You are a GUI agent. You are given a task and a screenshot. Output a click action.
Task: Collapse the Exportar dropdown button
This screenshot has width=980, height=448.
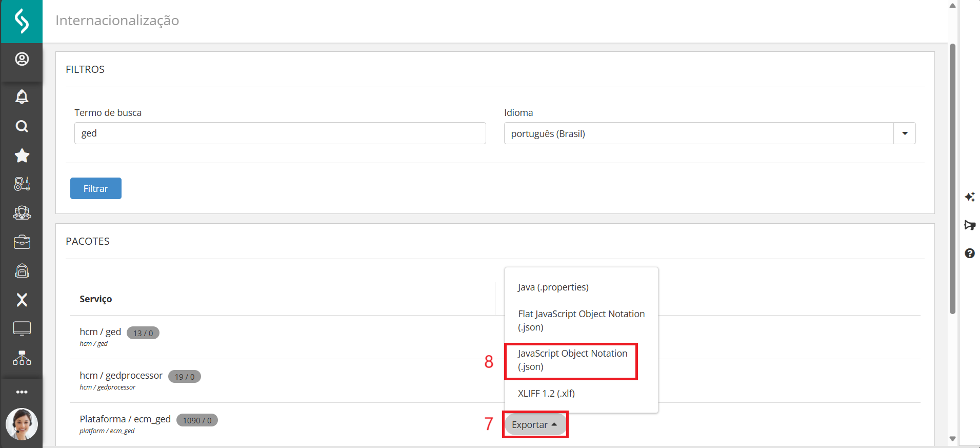click(535, 424)
